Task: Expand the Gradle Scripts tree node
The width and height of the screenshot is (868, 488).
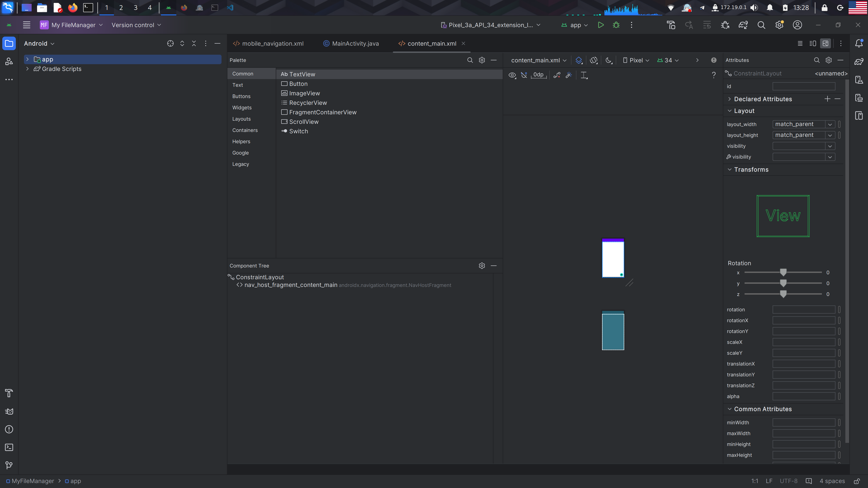Action: click(x=27, y=69)
